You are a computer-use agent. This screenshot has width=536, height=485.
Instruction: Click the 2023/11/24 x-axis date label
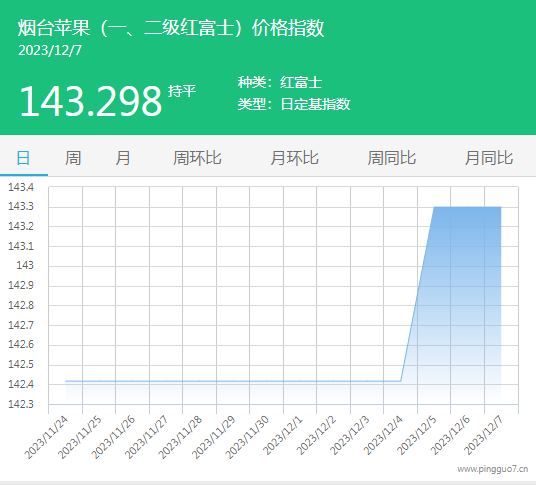47,437
